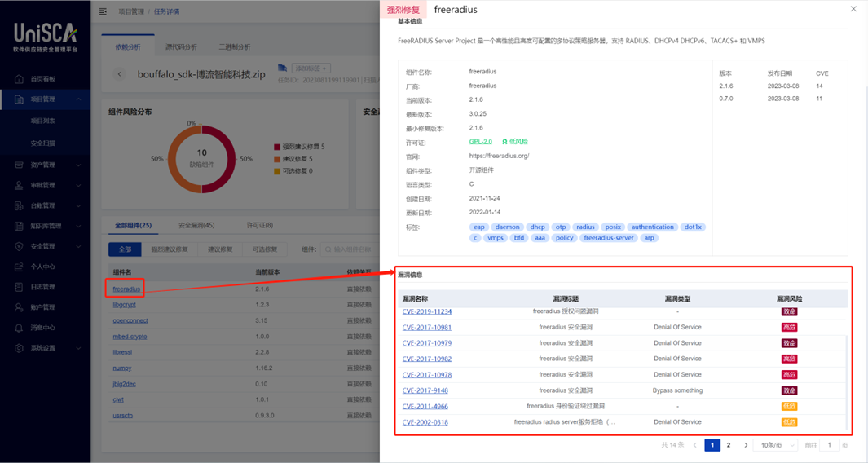868x463 pixels.
Task: Click the 项目管理 breadcrumb
Action: coord(131,11)
